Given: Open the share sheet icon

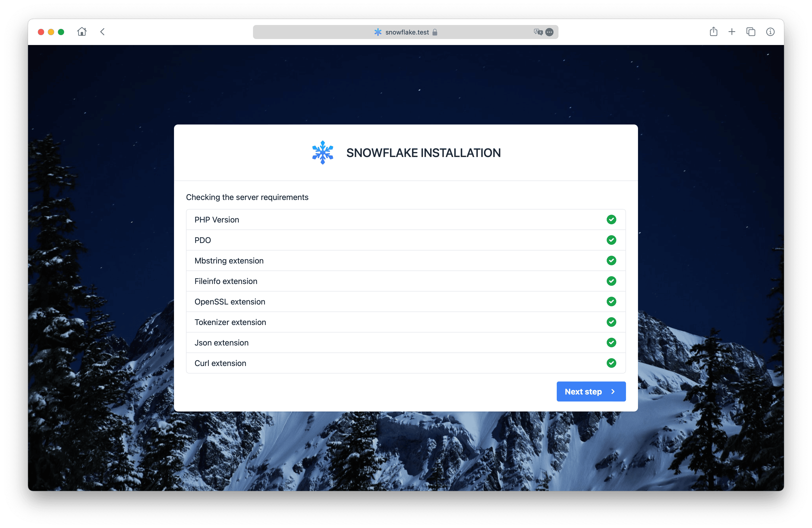Looking at the screenshot, I should tap(713, 32).
